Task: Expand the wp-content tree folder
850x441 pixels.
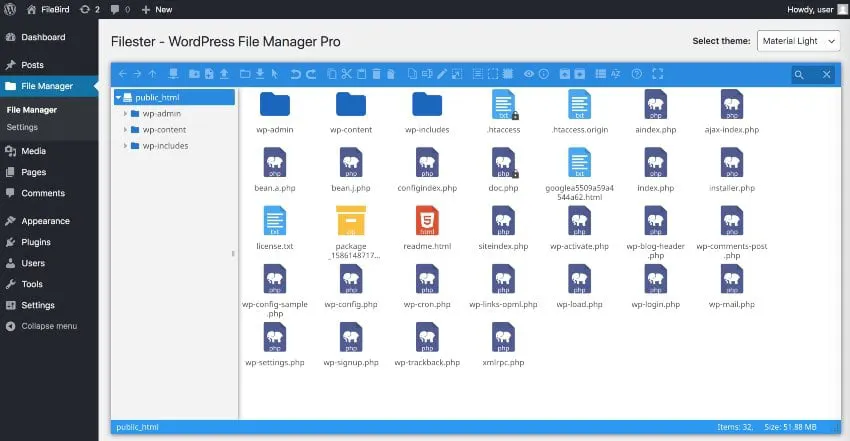Action: coord(125,130)
